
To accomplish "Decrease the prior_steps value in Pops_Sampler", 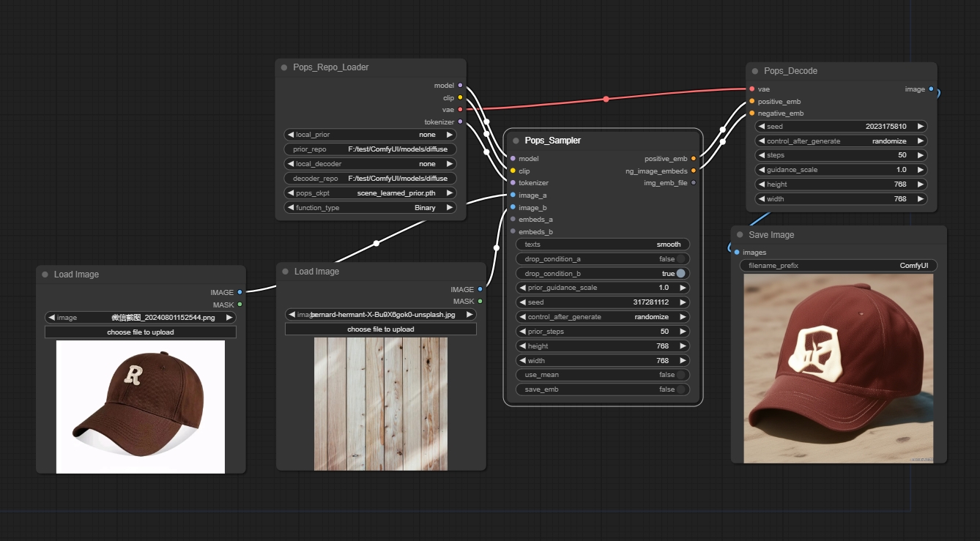I will pyautogui.click(x=522, y=332).
